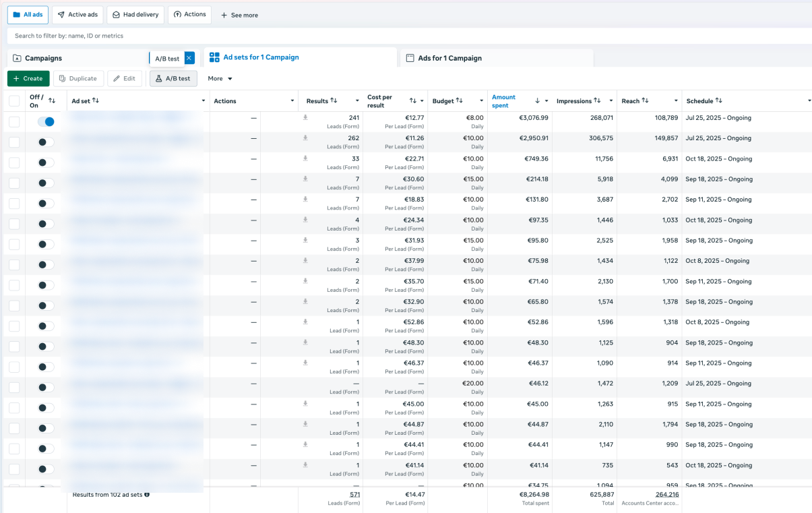
Task: Open the Campaigns tab
Action: 44,58
